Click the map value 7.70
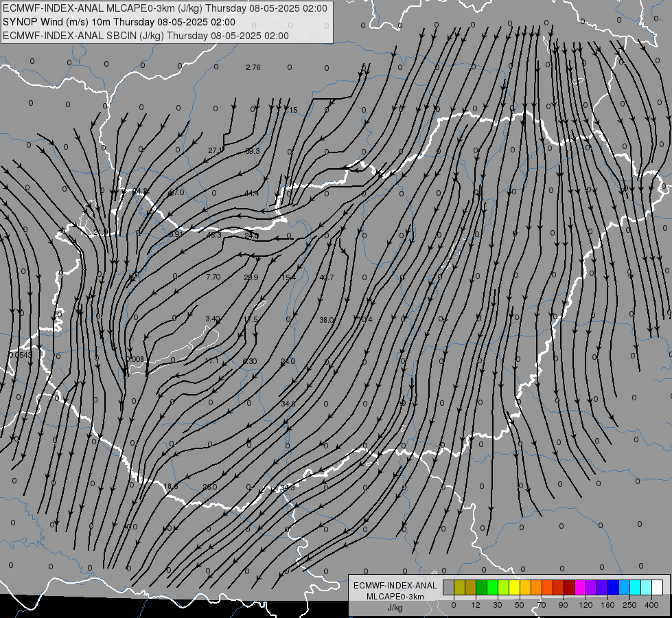The image size is (672, 618). tap(213, 277)
